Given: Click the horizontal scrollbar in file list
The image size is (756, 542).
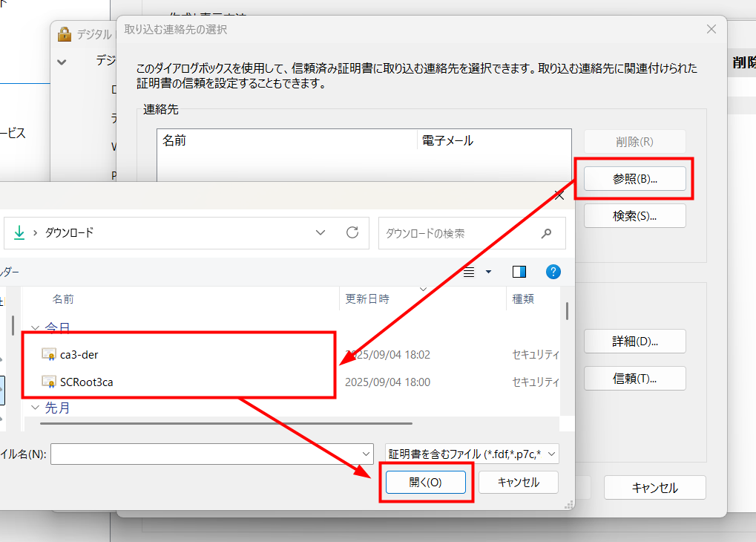Looking at the screenshot, I should (x=226, y=424).
